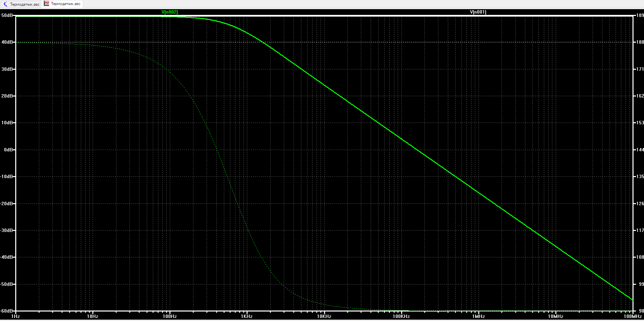Select the -50dB magnitude axis label
This screenshot has width=644, height=321.
(7, 284)
